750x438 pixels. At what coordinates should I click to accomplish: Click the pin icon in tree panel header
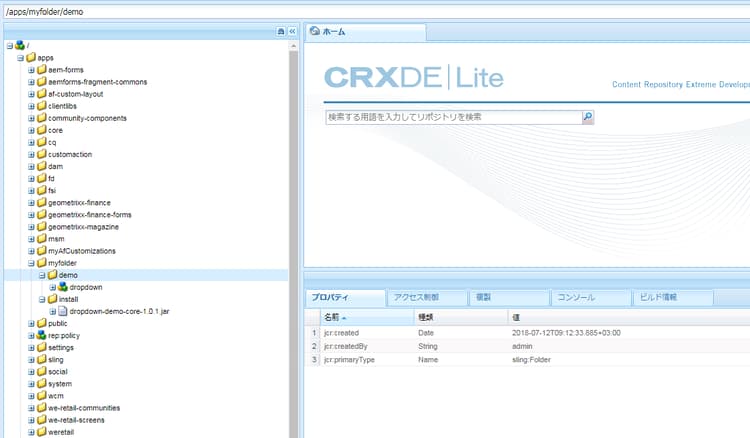click(281, 32)
